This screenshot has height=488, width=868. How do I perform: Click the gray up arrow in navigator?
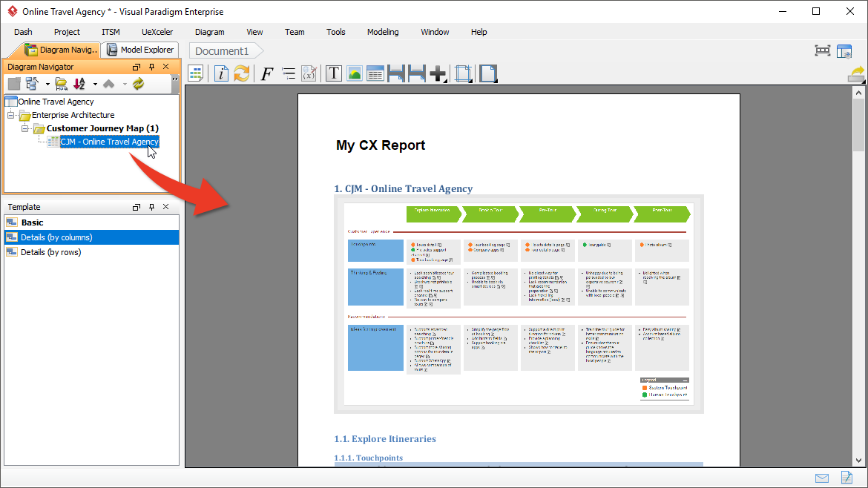109,84
